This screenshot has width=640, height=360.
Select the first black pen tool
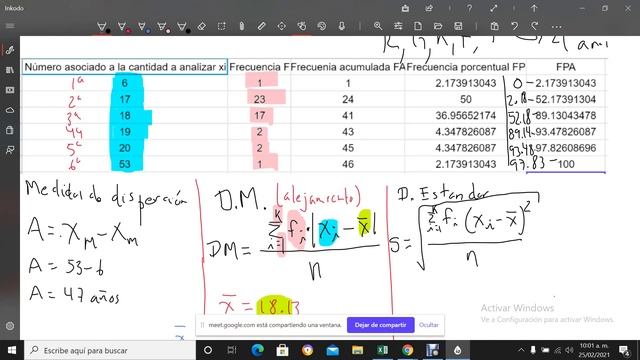click(x=102, y=27)
